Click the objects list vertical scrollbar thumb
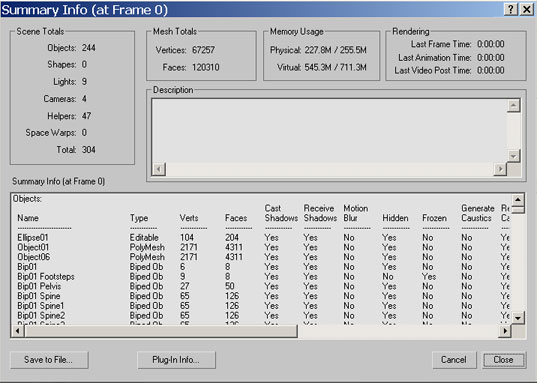537x383 pixels. (x=518, y=210)
